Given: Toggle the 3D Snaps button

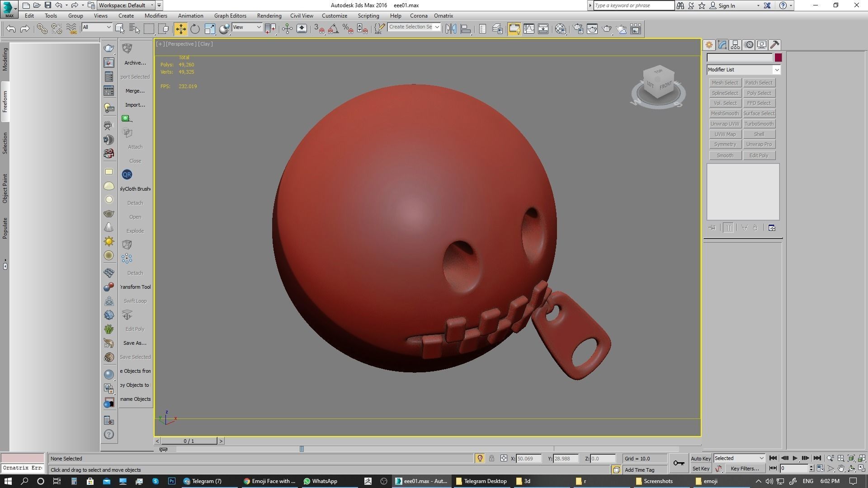Looking at the screenshot, I should pos(319,29).
